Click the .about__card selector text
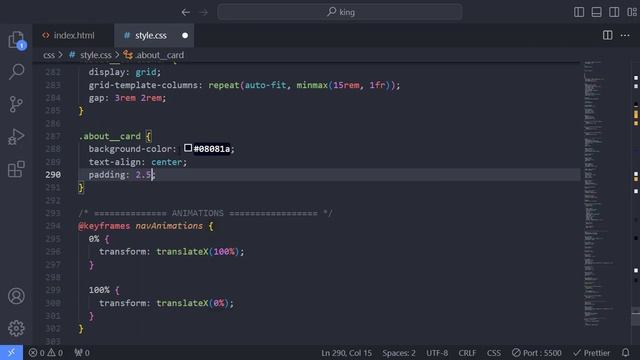Viewport: 640px width, 360px height. pos(109,136)
